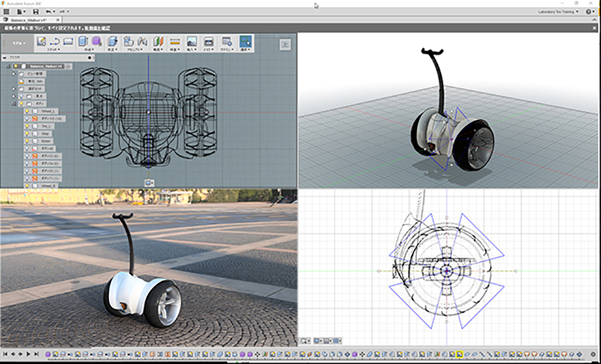
Task: Open the File menu dropdown arrow
Action: click(x=24, y=11)
